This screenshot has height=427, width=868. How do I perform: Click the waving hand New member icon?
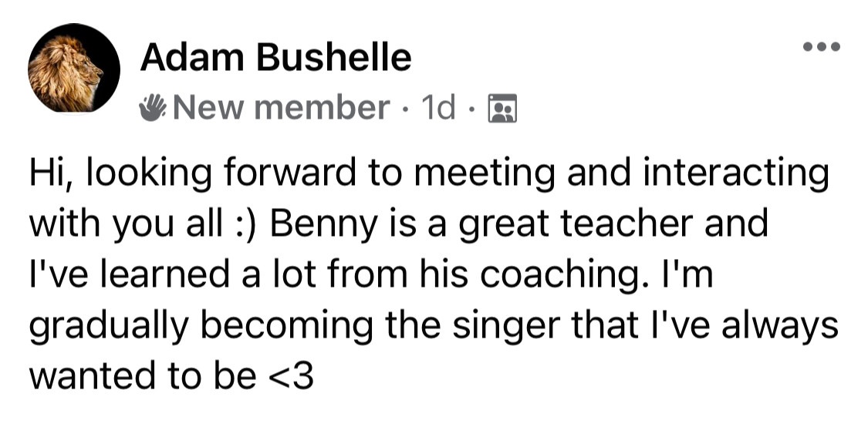tap(152, 108)
